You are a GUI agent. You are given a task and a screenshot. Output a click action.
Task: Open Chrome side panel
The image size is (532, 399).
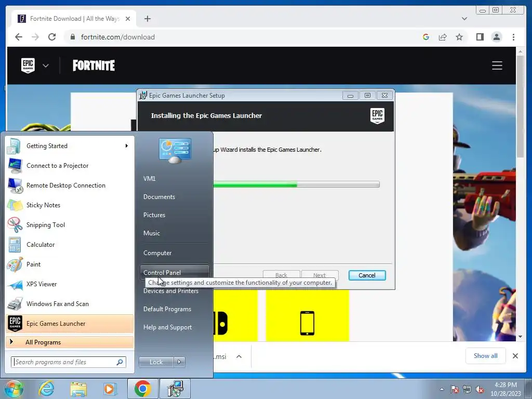tap(480, 37)
